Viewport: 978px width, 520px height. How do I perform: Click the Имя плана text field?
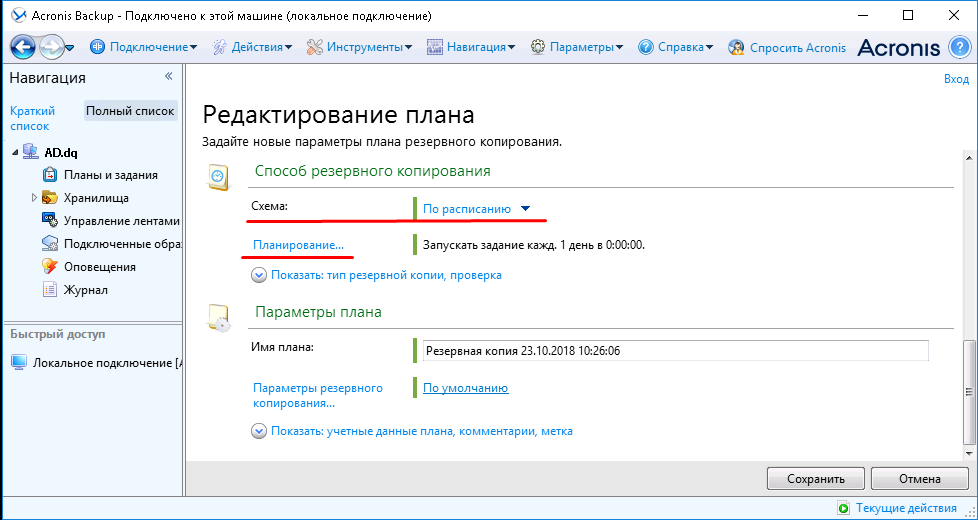click(675, 350)
